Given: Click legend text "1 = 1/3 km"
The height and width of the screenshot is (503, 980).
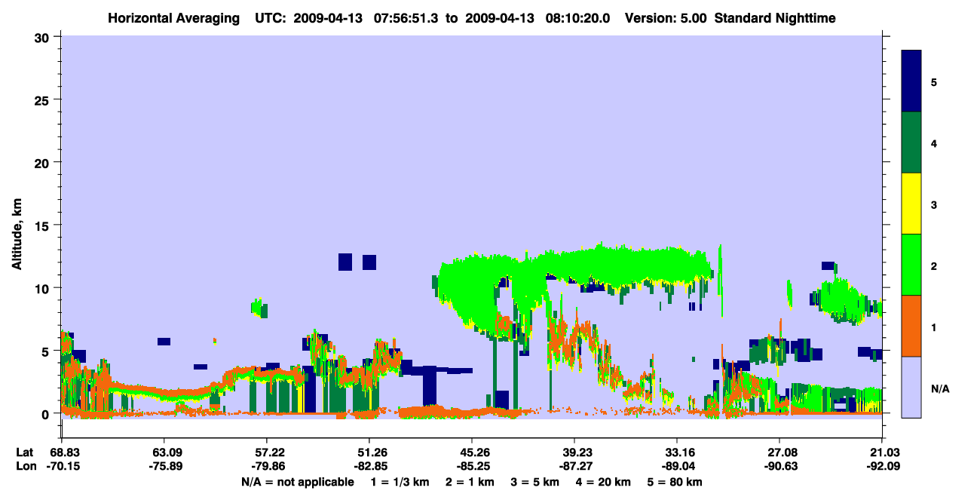Looking at the screenshot, I should coord(400,482).
